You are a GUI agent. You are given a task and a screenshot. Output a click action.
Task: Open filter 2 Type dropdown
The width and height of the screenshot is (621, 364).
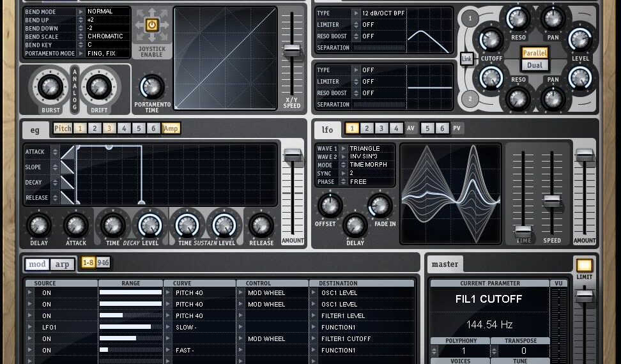(356, 70)
